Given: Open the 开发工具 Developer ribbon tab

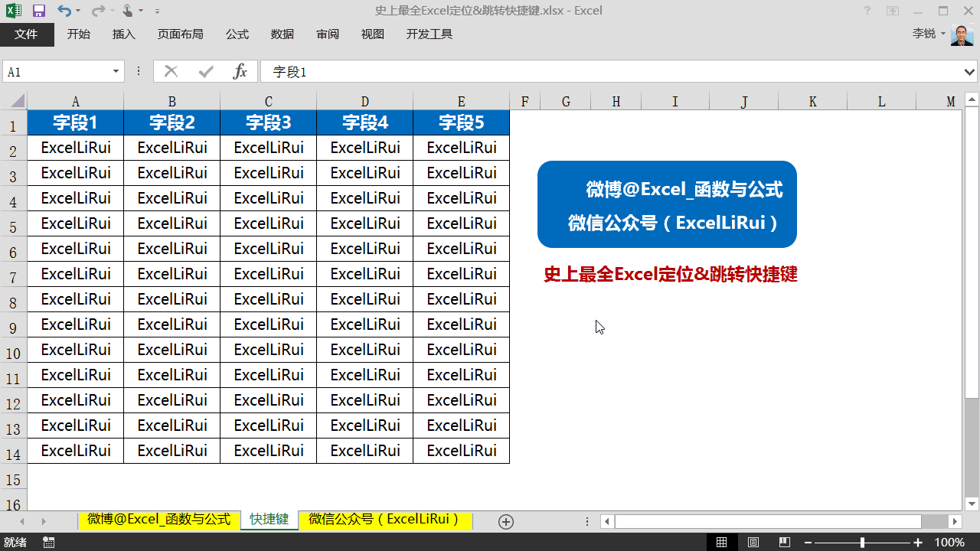Looking at the screenshot, I should pyautogui.click(x=430, y=34).
